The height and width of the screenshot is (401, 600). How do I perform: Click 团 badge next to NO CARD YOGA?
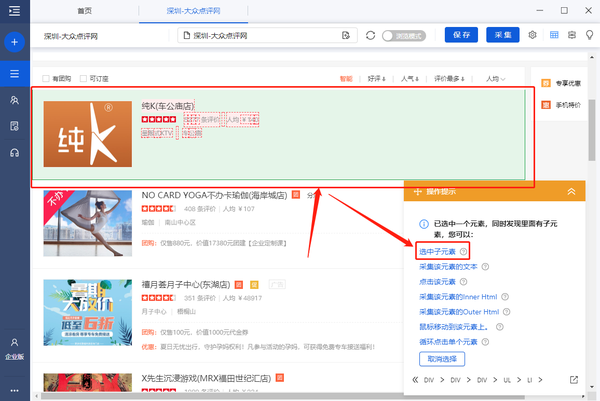click(296, 195)
